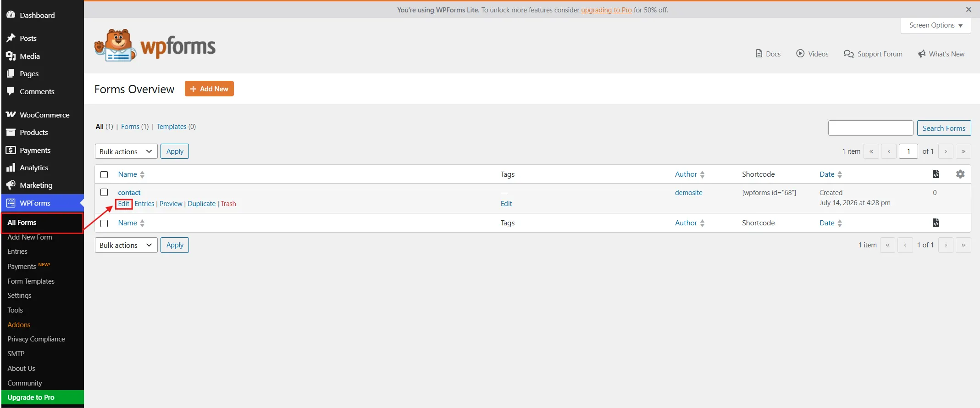
Task: Open the Dashboard icon in sidebar
Action: point(11,15)
